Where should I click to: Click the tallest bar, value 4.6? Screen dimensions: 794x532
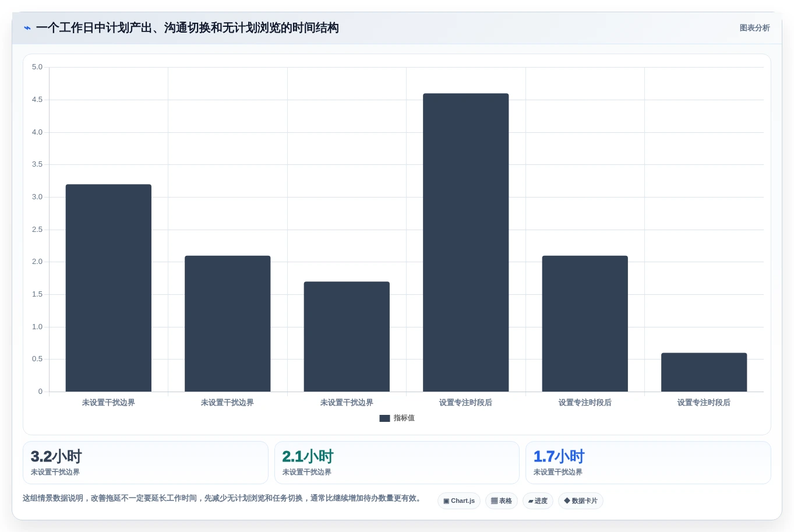(x=466, y=242)
